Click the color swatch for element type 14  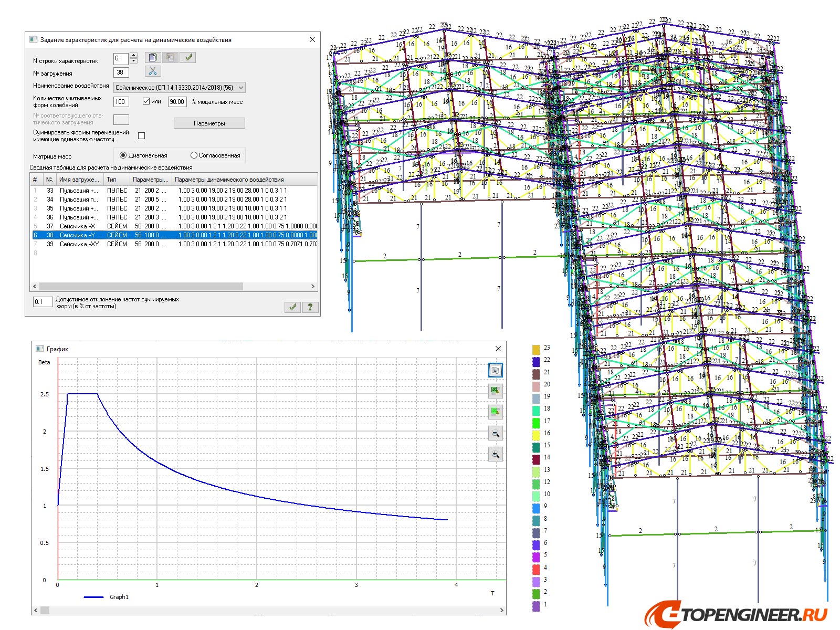(x=536, y=458)
